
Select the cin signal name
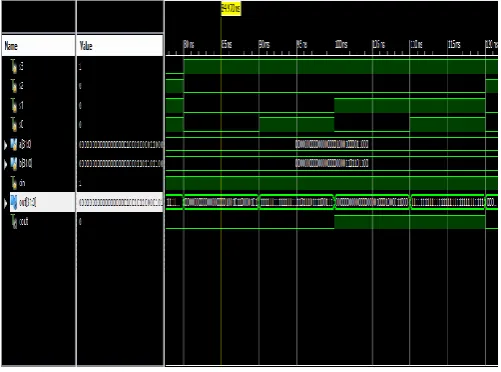(x=22, y=183)
